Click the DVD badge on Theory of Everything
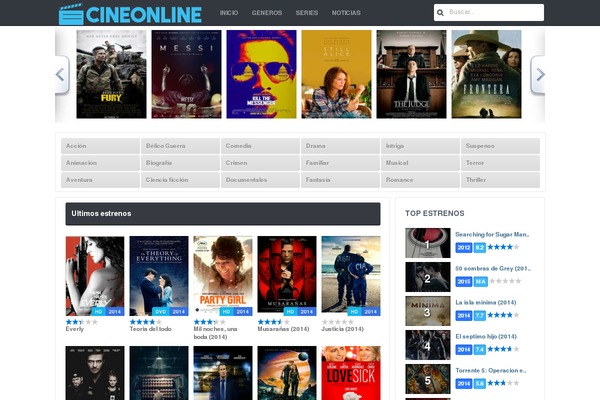This screenshot has height=400, width=600. (x=160, y=312)
